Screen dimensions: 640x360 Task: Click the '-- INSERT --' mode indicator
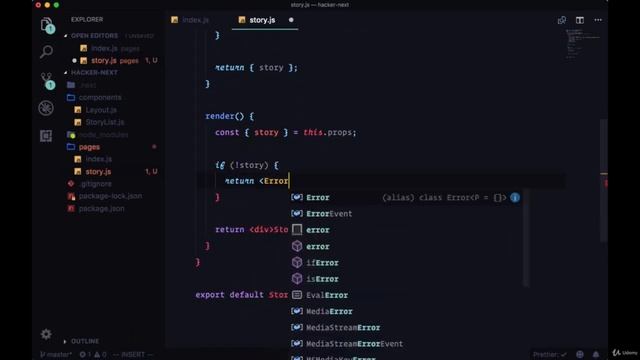[x=132, y=354]
